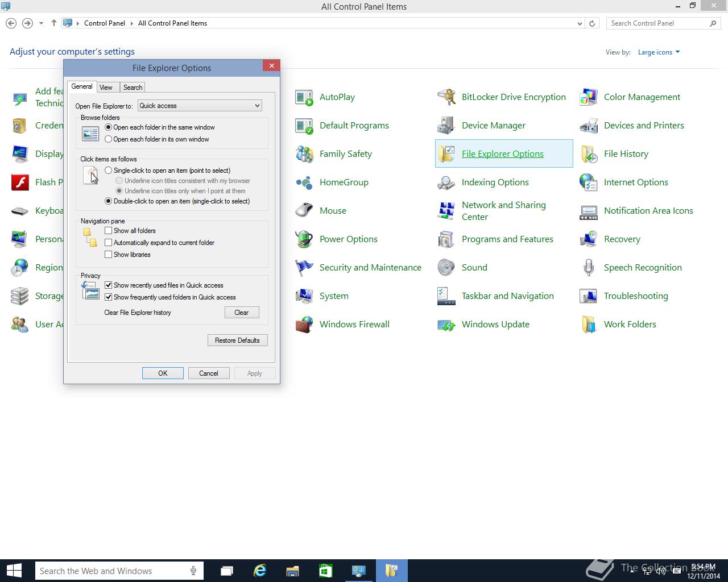Check 'Automatically expand to current folder'

pos(109,243)
